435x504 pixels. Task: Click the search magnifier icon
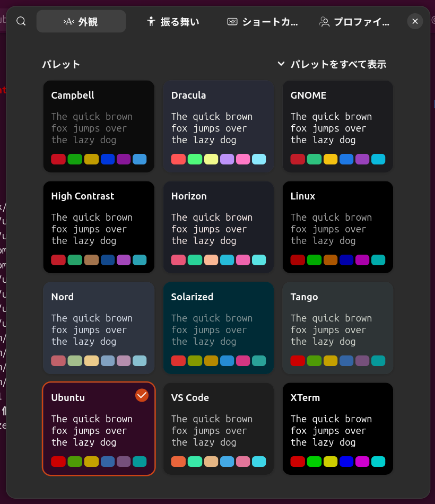pyautogui.click(x=21, y=21)
